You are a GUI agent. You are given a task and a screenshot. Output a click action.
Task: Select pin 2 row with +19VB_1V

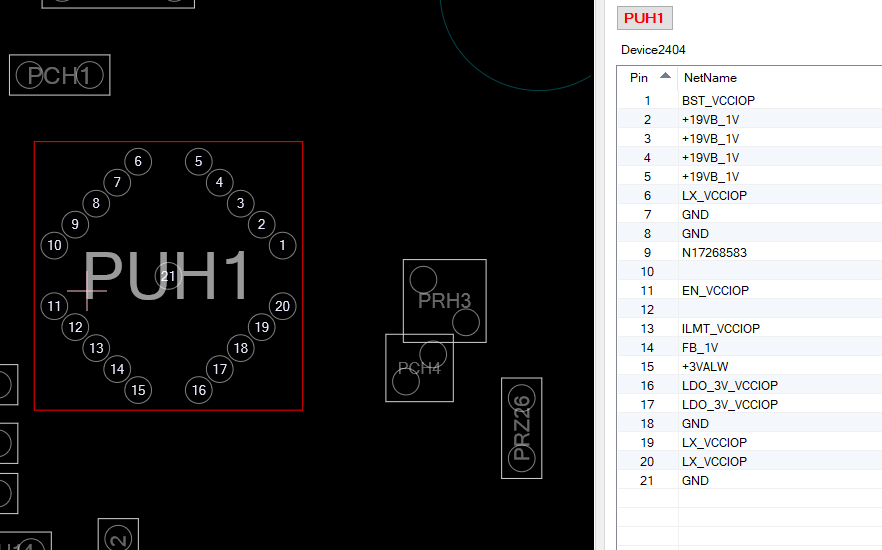[x=750, y=119]
